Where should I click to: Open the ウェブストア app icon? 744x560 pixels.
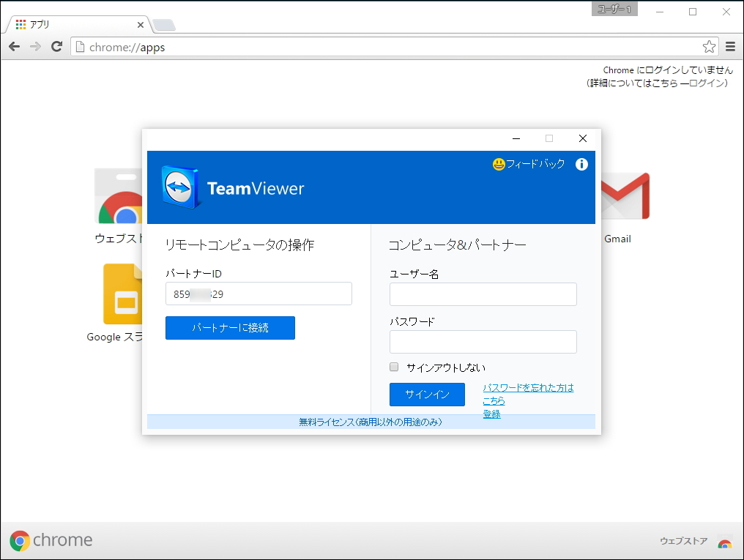[x=117, y=194]
